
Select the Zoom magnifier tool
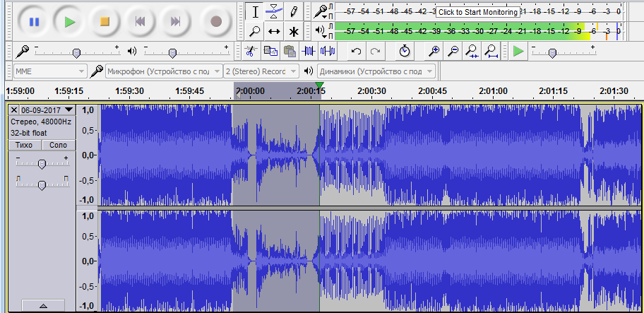[x=255, y=31]
